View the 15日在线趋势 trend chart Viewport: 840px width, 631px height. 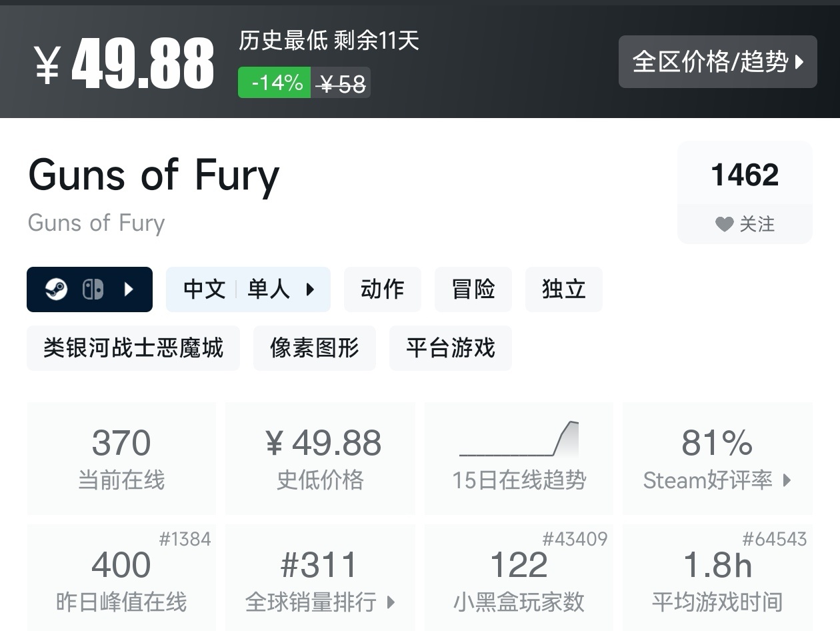coord(519,458)
